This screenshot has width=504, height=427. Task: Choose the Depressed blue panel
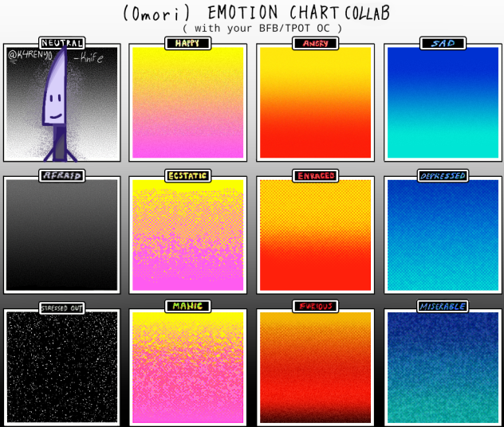click(x=443, y=235)
